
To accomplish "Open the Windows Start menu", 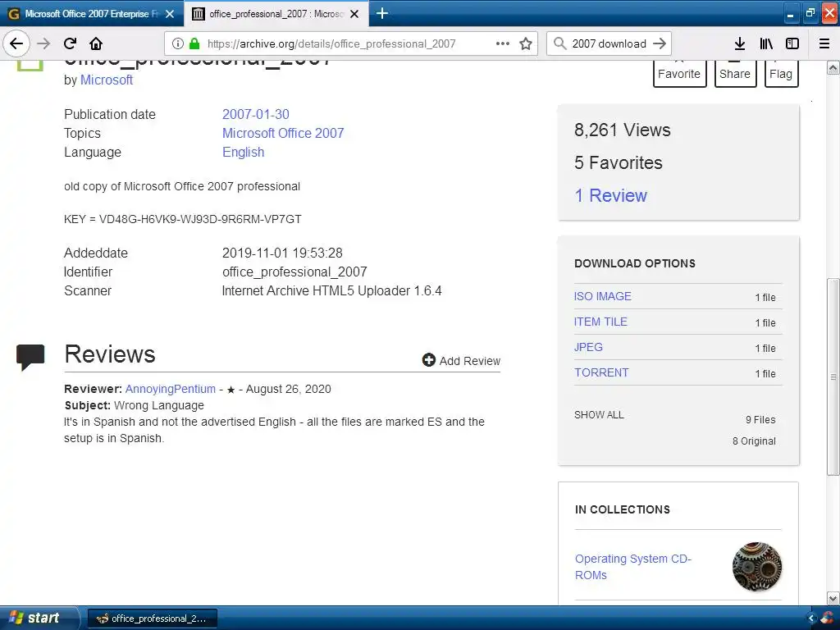I will (39, 618).
